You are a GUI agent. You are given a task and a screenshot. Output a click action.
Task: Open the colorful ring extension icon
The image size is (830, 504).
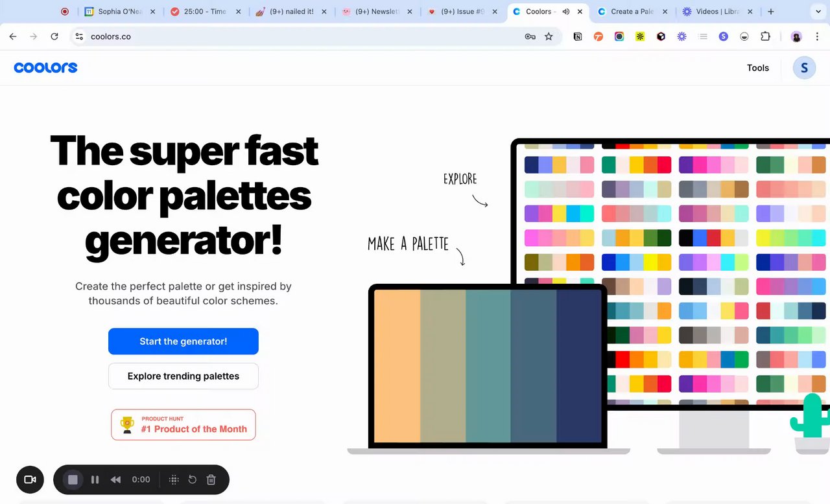click(x=619, y=36)
